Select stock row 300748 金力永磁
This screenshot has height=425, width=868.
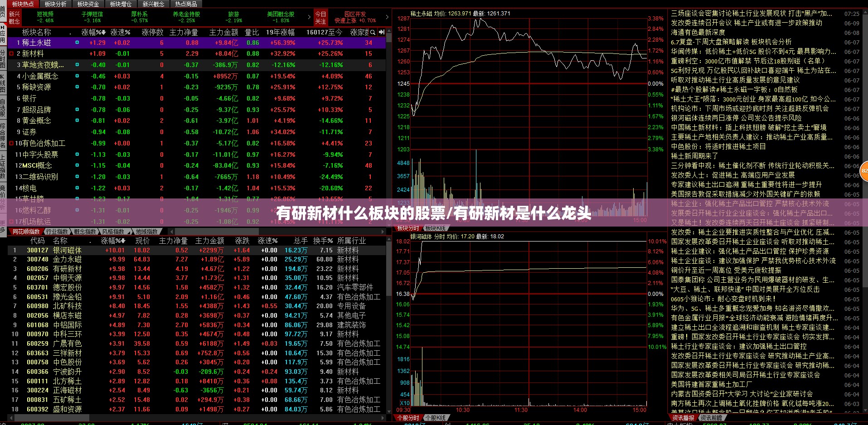click(196, 259)
